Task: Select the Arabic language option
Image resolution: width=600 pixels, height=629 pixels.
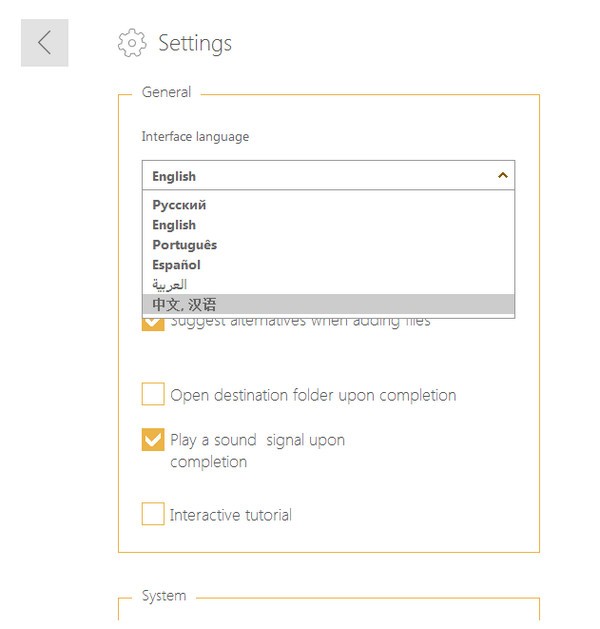Action: pyautogui.click(x=170, y=285)
